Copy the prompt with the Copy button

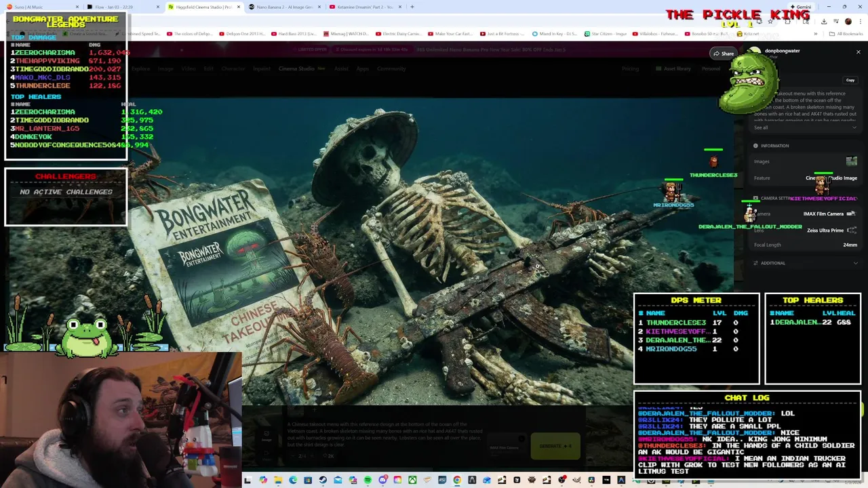click(850, 80)
